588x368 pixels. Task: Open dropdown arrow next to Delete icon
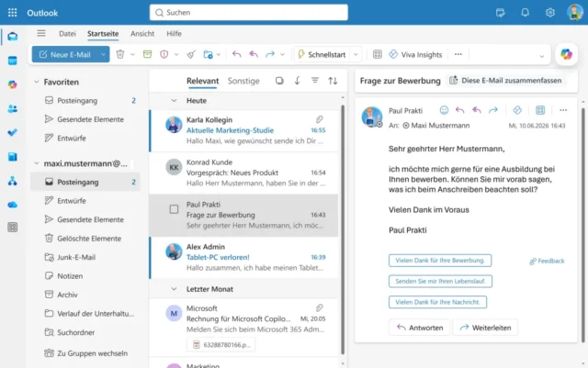(x=132, y=55)
